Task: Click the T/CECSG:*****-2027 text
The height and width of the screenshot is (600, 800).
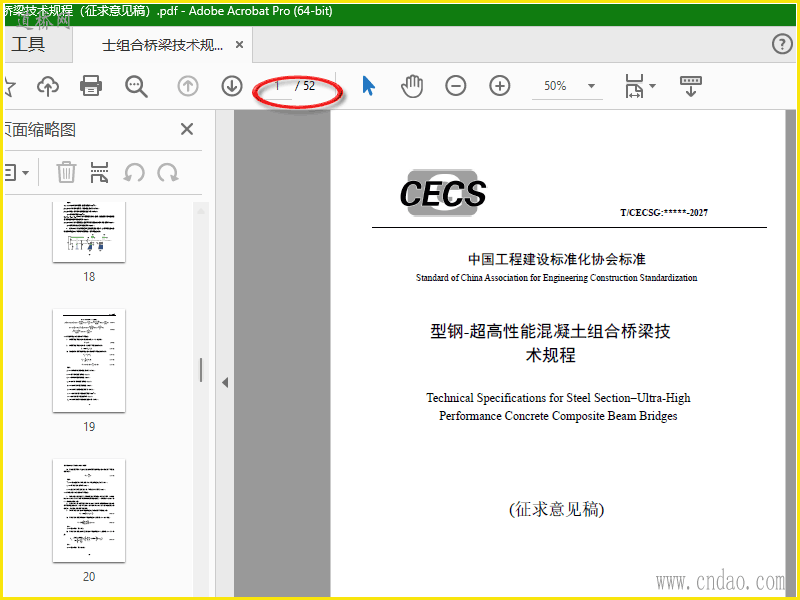Action: click(x=664, y=213)
